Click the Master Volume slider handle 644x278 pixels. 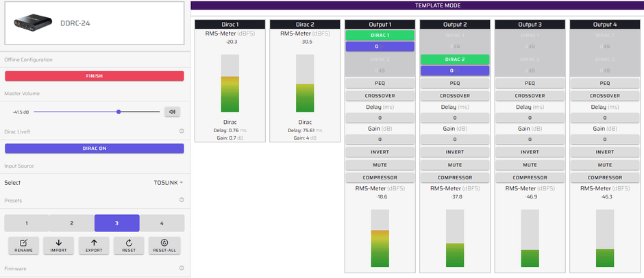coord(119,112)
